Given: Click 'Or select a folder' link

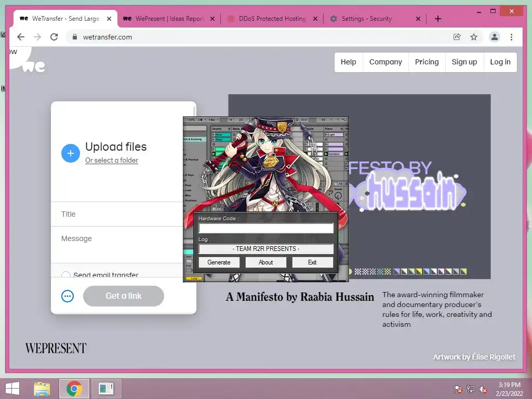Looking at the screenshot, I should tap(112, 160).
